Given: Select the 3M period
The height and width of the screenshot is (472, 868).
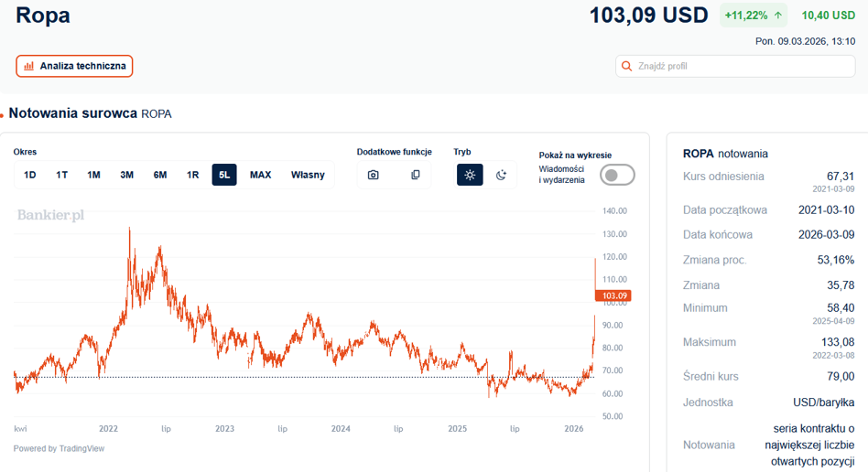Looking at the screenshot, I should pos(126,175).
